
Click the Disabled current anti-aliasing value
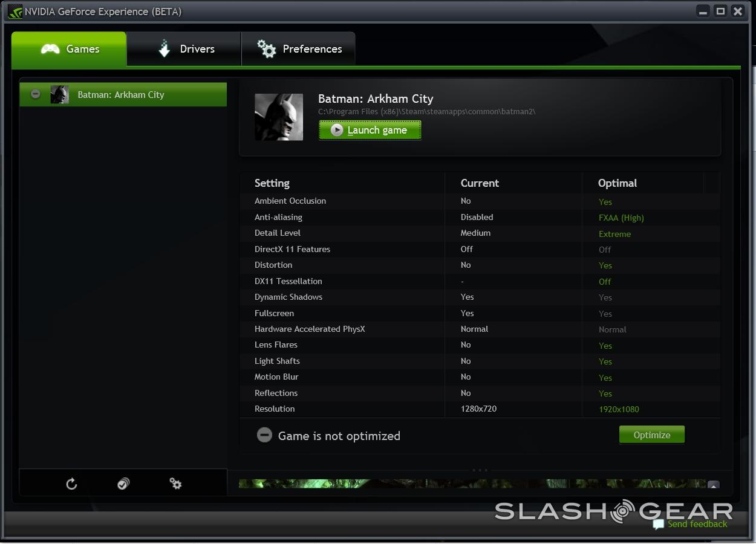point(477,217)
